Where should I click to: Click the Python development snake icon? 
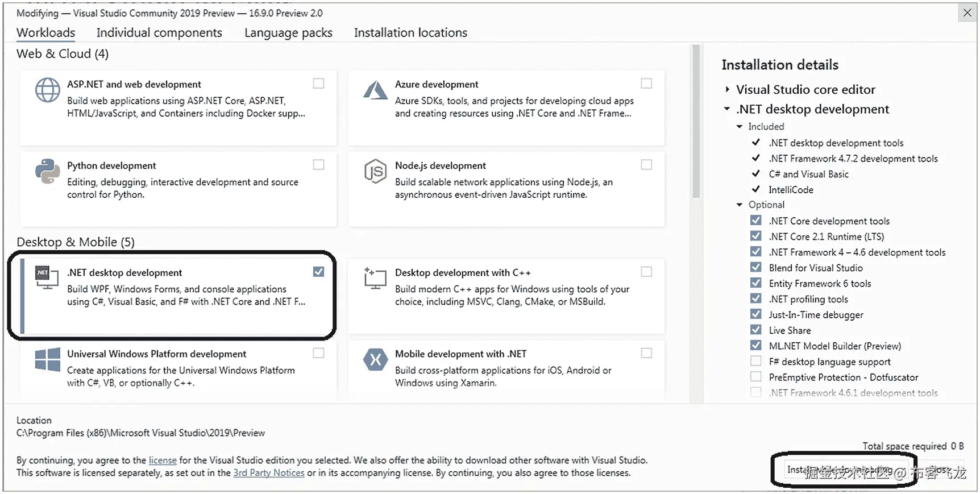(x=47, y=171)
